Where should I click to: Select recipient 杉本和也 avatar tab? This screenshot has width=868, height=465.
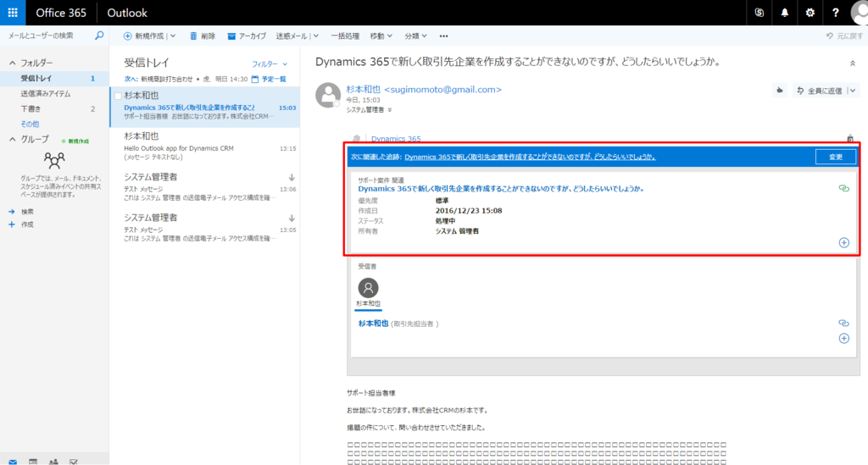click(x=368, y=292)
